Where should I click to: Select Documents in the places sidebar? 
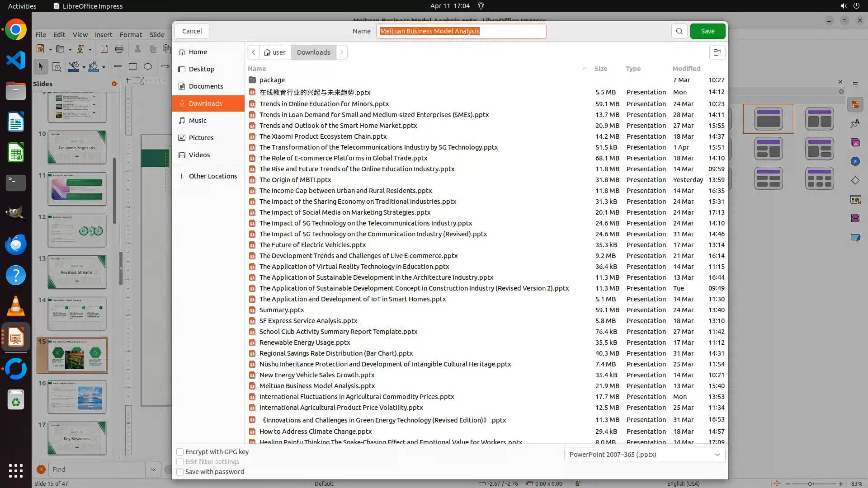[206, 86]
